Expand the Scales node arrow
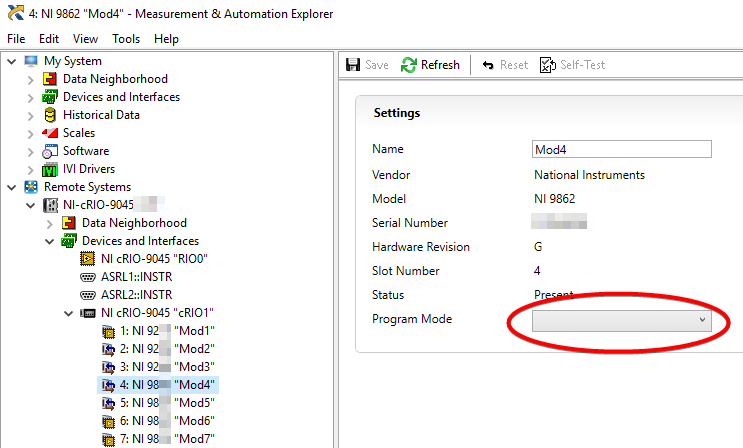The width and height of the screenshot is (743, 448). pyautogui.click(x=31, y=133)
